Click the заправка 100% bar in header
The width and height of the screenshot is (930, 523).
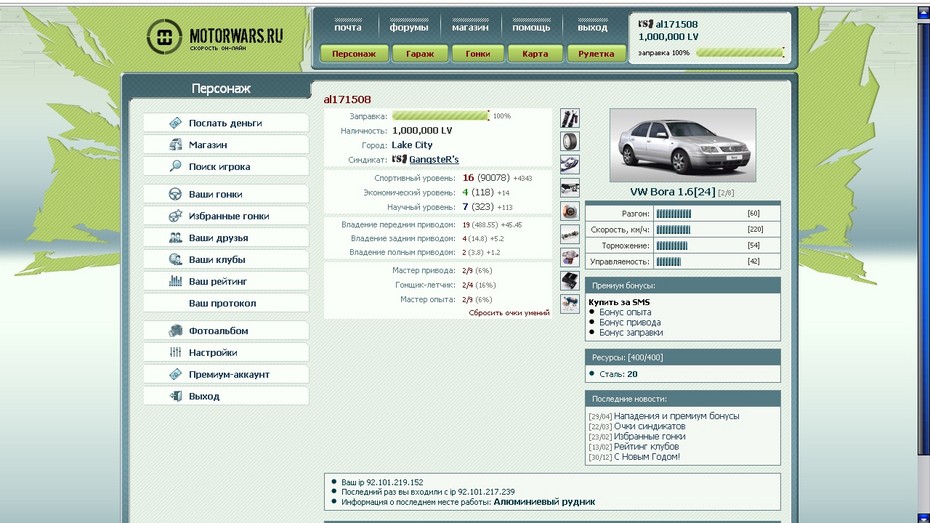pos(740,53)
